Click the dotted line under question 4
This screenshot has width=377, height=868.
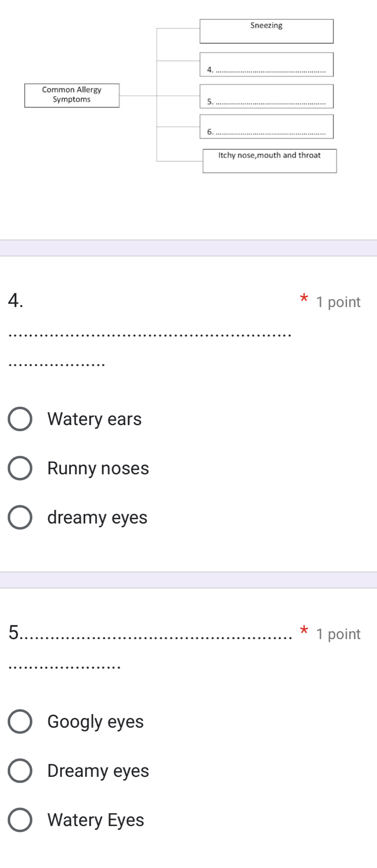(x=149, y=333)
